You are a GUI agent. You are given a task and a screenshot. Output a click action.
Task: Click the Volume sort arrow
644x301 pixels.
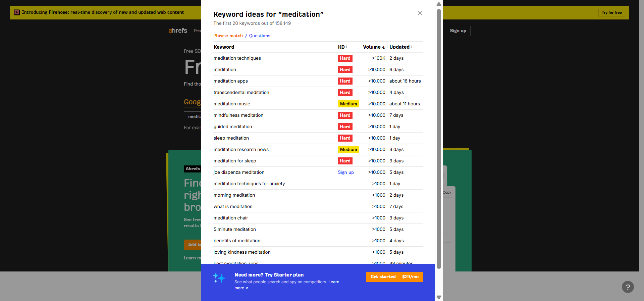[384, 47]
